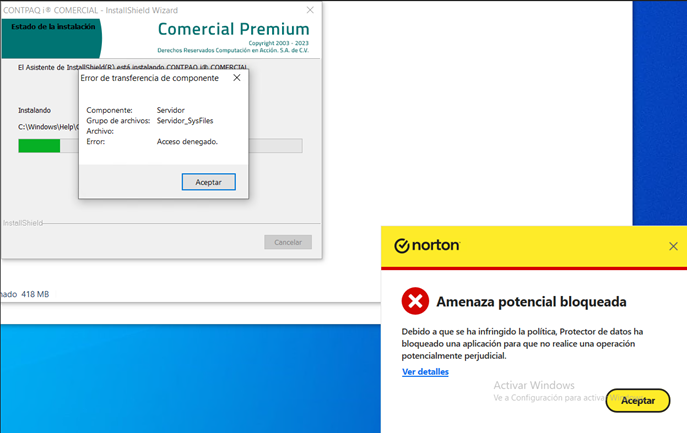
Task: Click the 'Instalando' status label
Action: (x=34, y=110)
